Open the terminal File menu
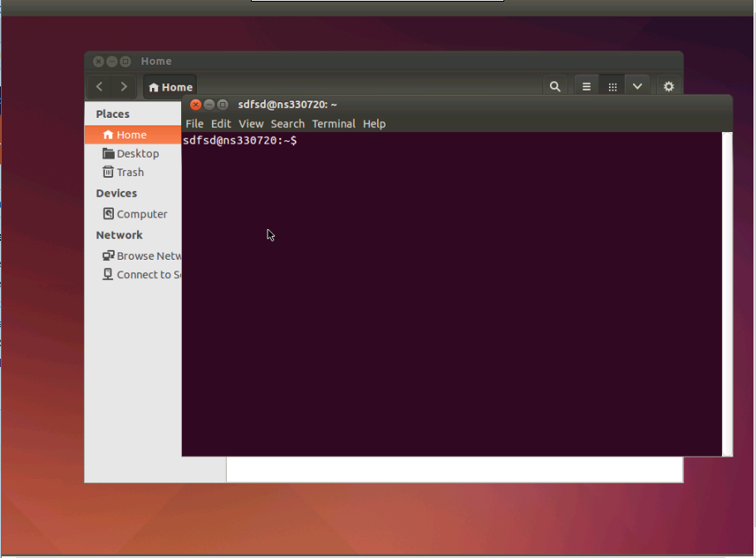 click(x=194, y=124)
